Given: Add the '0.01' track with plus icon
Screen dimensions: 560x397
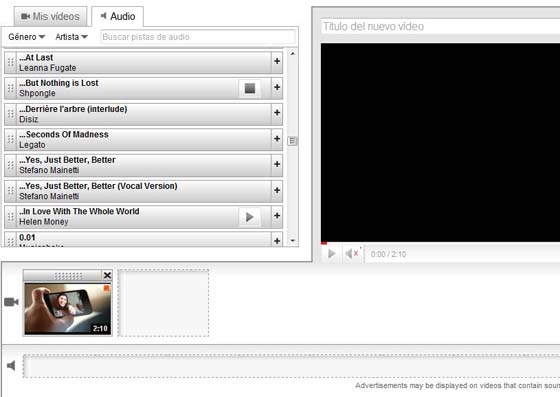Looking at the screenshot, I should tap(277, 240).
